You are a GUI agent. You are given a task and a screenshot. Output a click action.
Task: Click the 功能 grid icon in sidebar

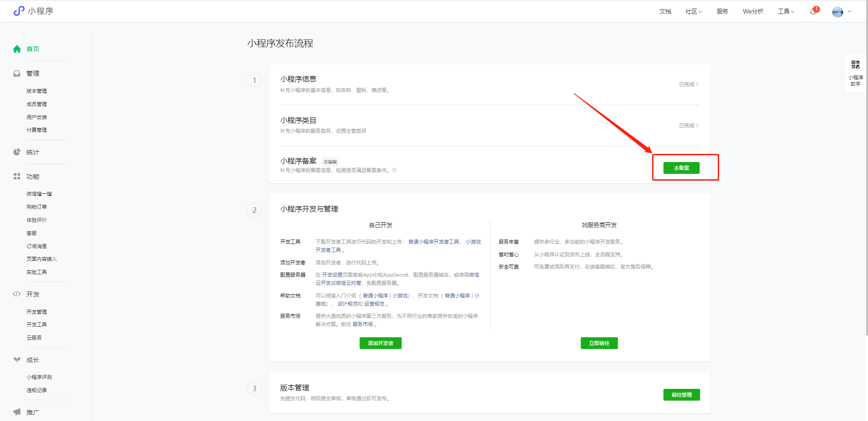point(17,177)
